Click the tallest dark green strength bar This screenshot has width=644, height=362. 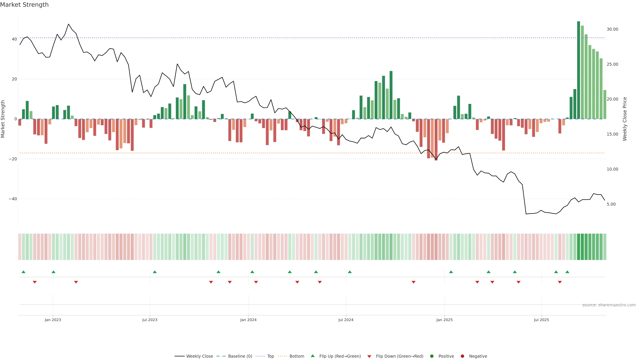click(578, 70)
